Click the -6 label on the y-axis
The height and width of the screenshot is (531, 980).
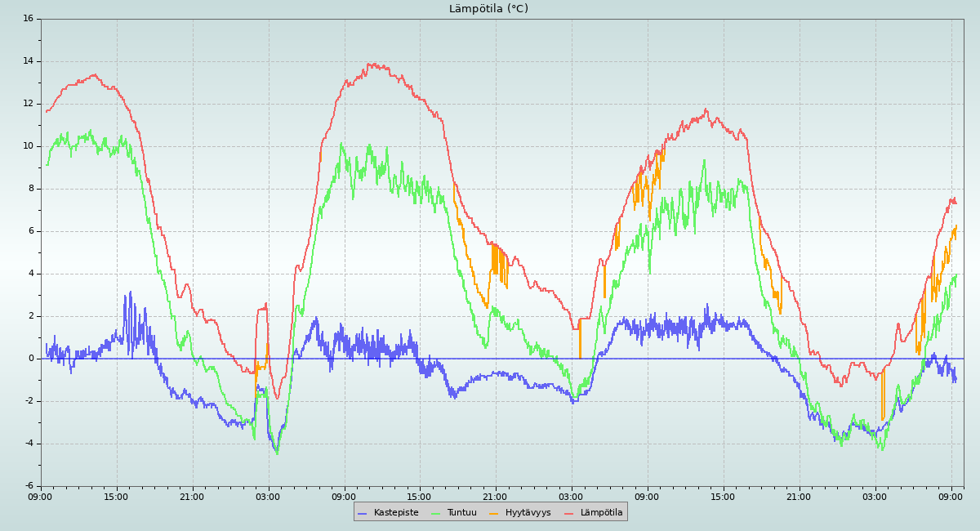(28, 486)
